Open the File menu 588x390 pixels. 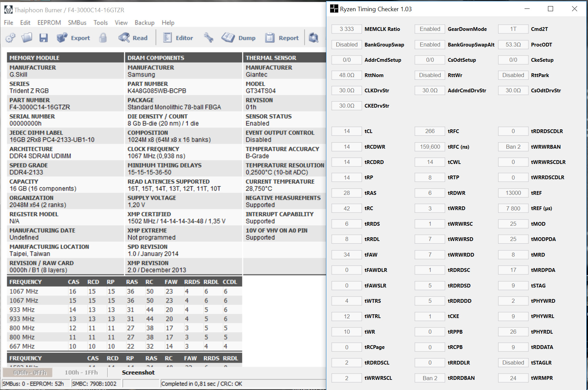coord(8,23)
